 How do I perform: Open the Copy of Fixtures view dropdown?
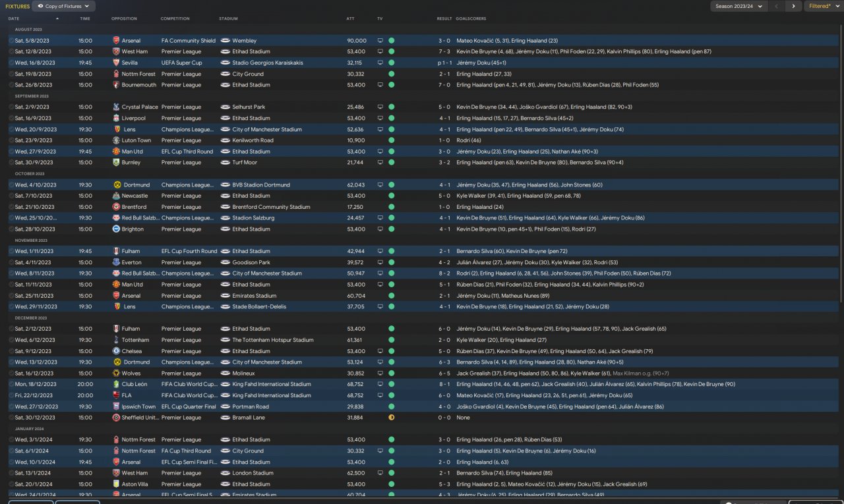tap(63, 6)
